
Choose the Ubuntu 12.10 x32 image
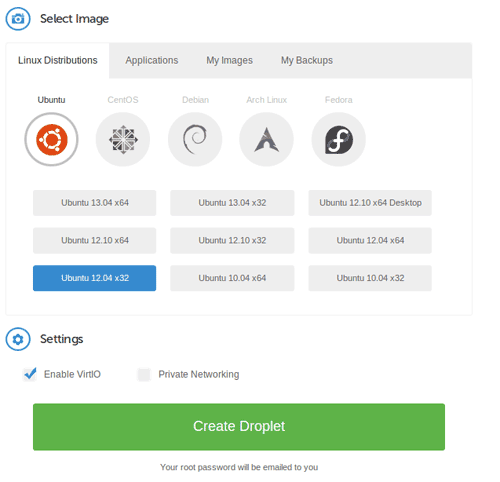pos(232,240)
